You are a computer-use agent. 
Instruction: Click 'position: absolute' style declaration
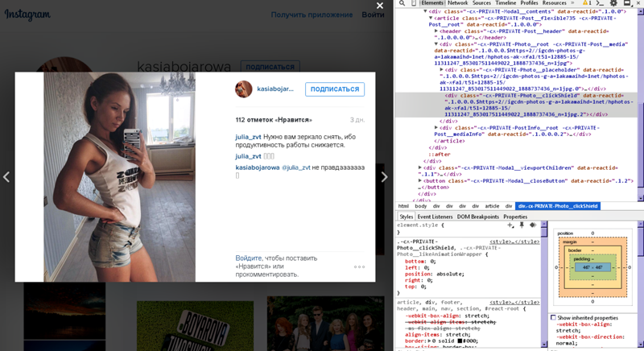click(434, 274)
